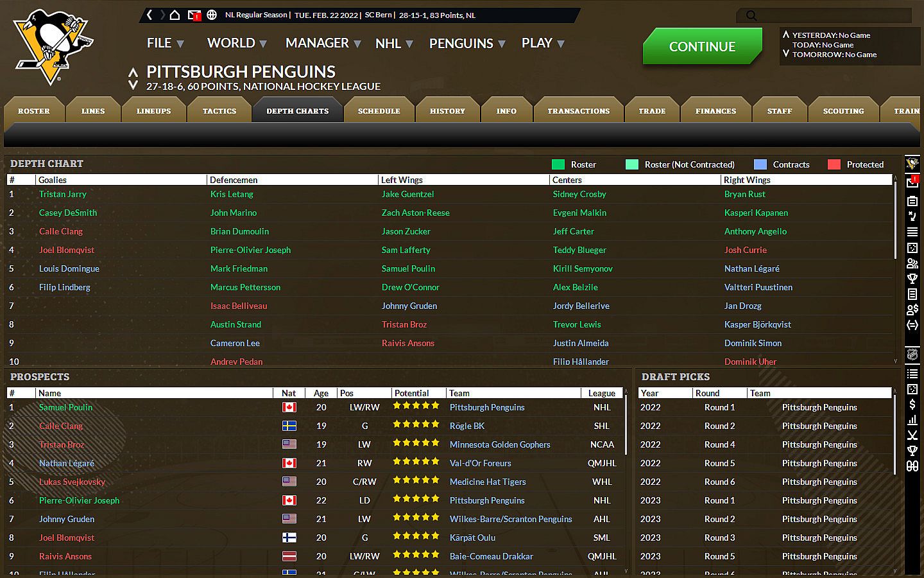This screenshot has width=924, height=578.
Task: Sort prospects by Potential column header
Action: click(418, 393)
